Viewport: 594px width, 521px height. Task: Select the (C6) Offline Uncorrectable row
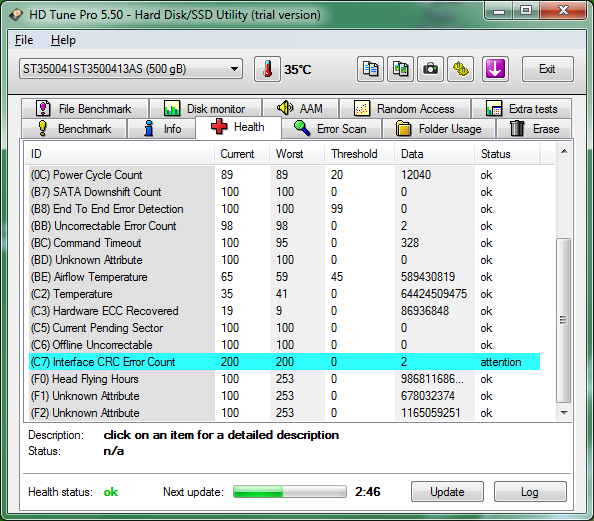click(284, 345)
